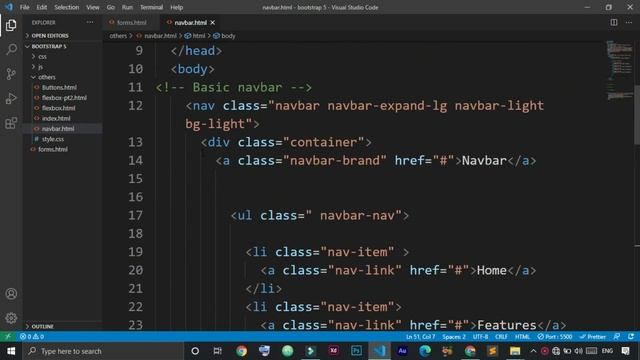Click the feedback icon in status bar
640x360 pixels.
coord(617,337)
